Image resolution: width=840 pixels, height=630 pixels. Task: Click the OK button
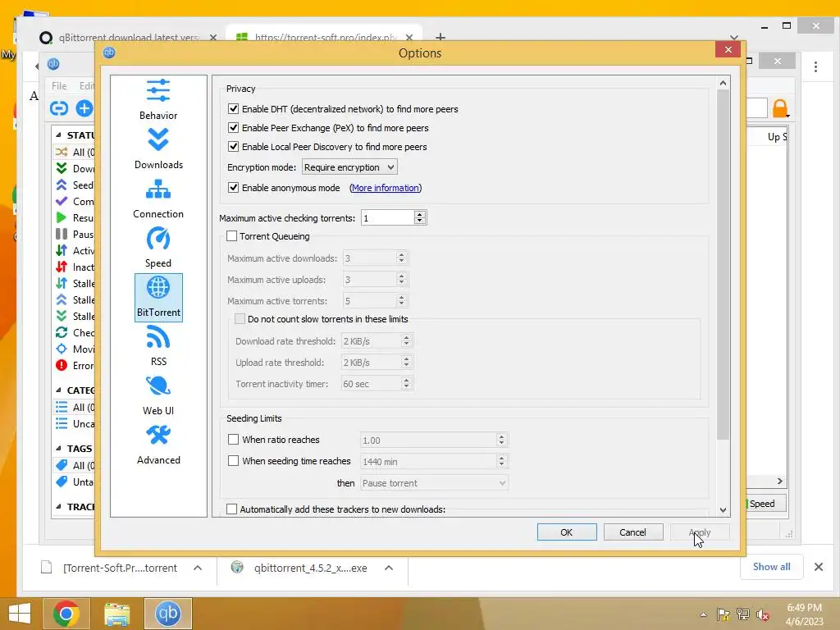pyautogui.click(x=567, y=532)
